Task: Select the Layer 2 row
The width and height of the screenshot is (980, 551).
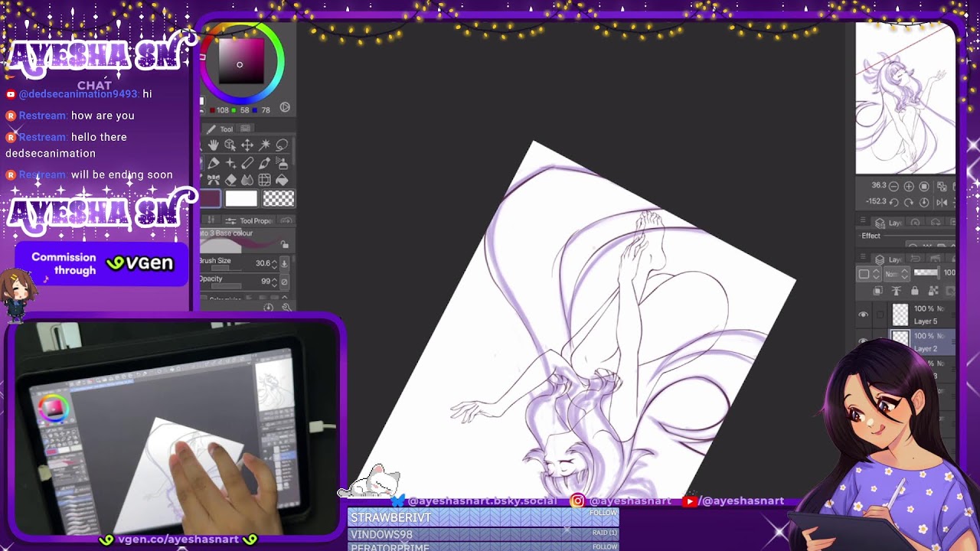Action: point(922,342)
